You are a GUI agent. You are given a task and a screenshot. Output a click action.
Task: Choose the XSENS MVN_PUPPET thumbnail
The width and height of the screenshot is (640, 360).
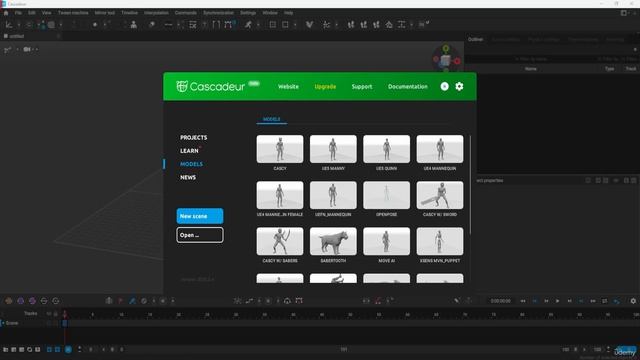pos(440,241)
